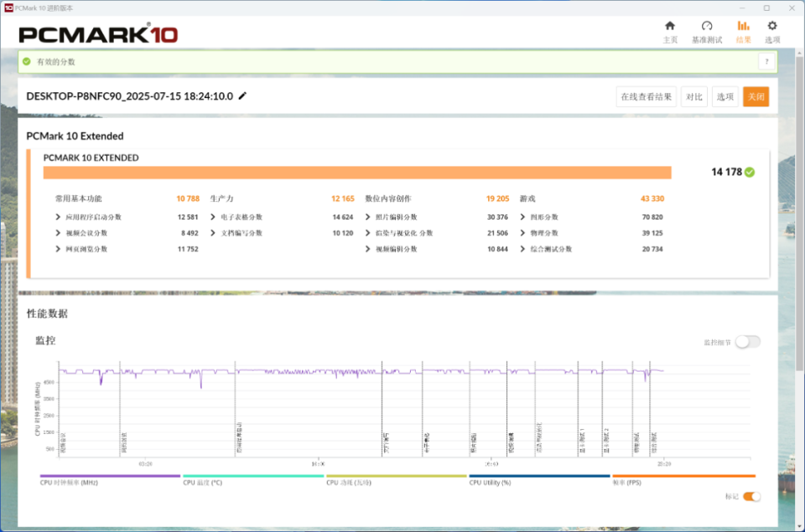Click the 数位内容创作 score 19 205
Image resolution: width=805 pixels, height=532 pixels.
pyautogui.click(x=498, y=199)
